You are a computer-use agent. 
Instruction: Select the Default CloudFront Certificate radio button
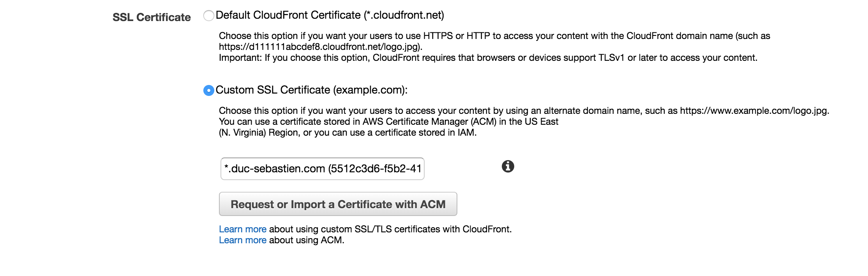pos(209,16)
